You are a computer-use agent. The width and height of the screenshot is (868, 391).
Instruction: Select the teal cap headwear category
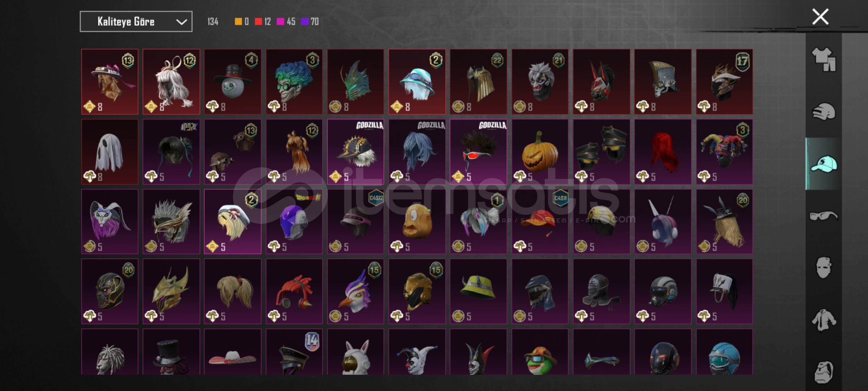click(824, 164)
